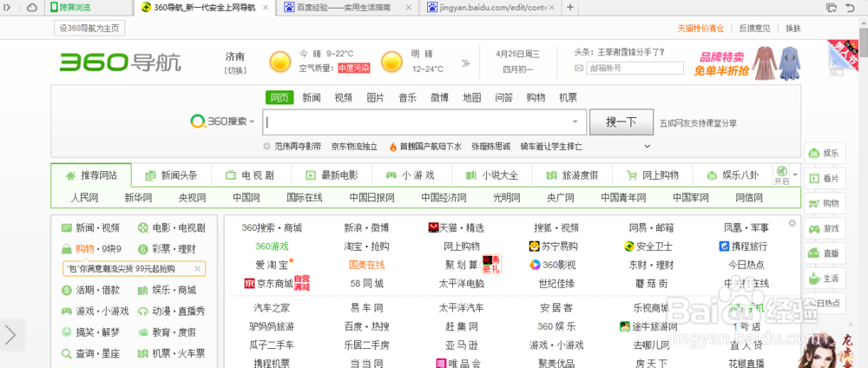Open dropdown arrow beside 开启
This screenshot has height=368, width=868.
point(795,174)
